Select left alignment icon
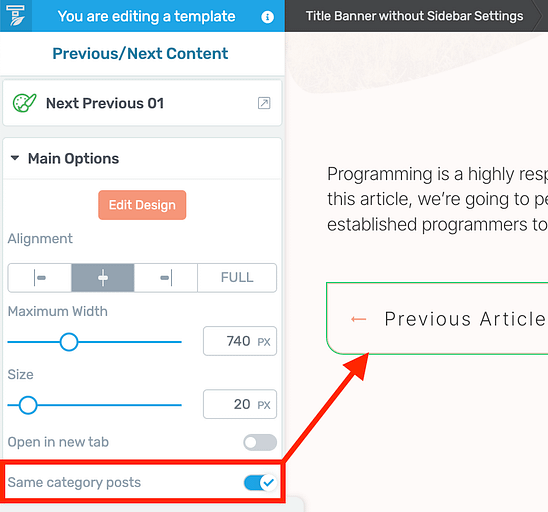The width and height of the screenshot is (548, 512). tap(40, 278)
